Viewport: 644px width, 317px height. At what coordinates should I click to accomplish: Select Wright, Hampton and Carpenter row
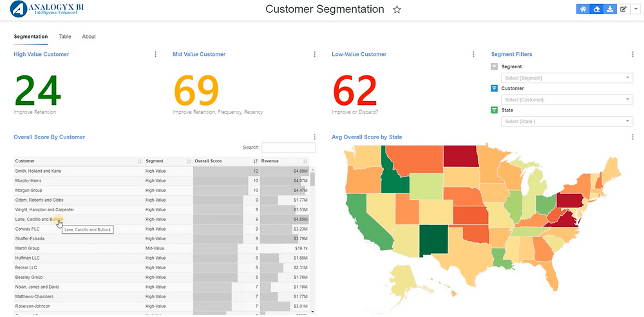tap(162, 209)
